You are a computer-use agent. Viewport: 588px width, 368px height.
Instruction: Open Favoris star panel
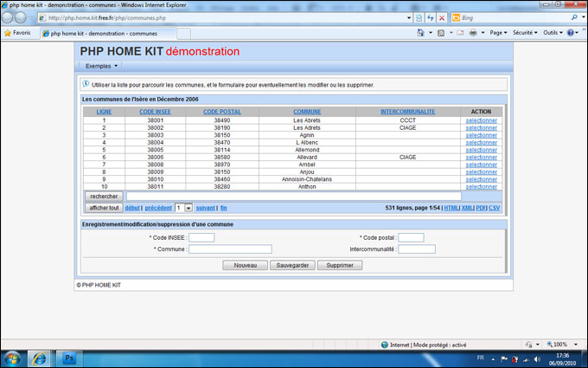(x=17, y=33)
